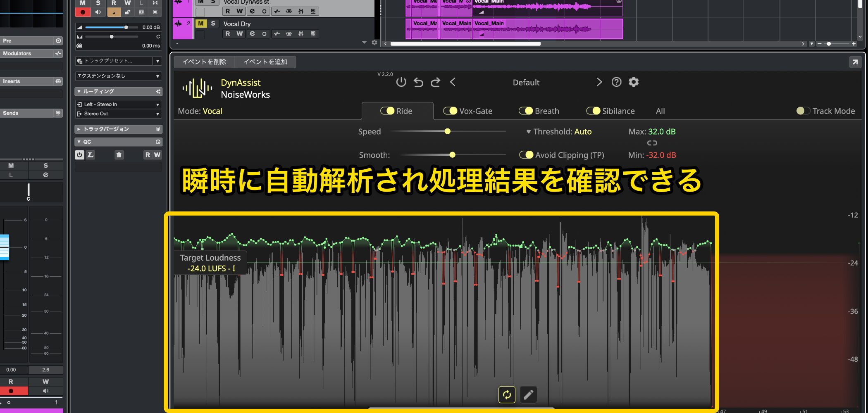Screen dimensions: 868x413
Task: Toggle monitor speaker button in inspector
Action: tap(98, 12)
